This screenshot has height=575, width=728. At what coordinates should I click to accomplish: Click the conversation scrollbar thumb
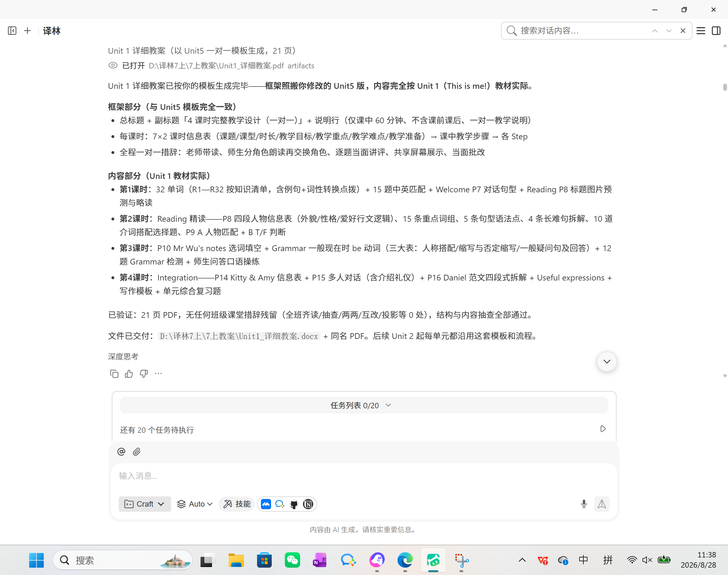724,87
